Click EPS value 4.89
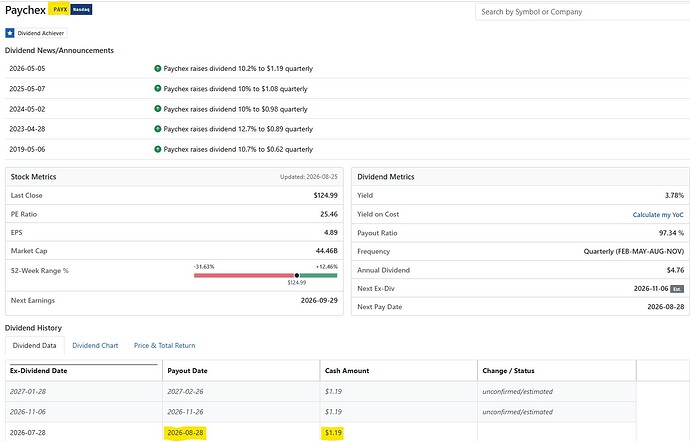690x442 pixels. click(x=331, y=232)
